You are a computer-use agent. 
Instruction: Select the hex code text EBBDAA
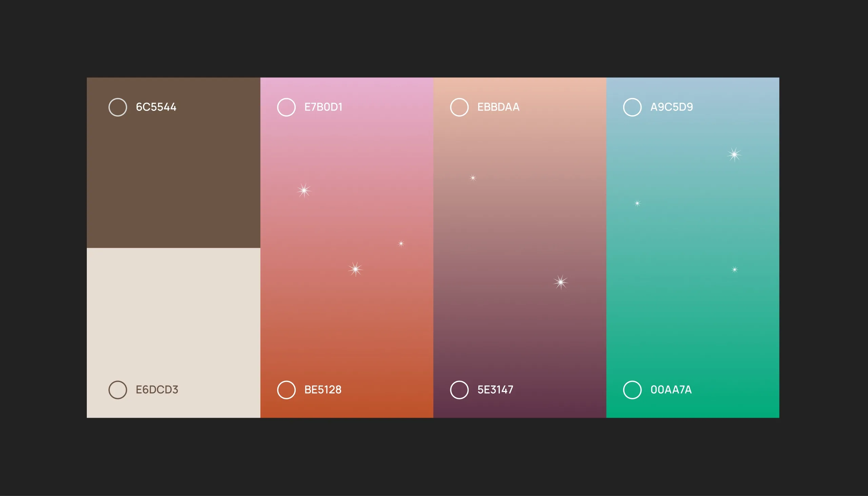tap(498, 107)
